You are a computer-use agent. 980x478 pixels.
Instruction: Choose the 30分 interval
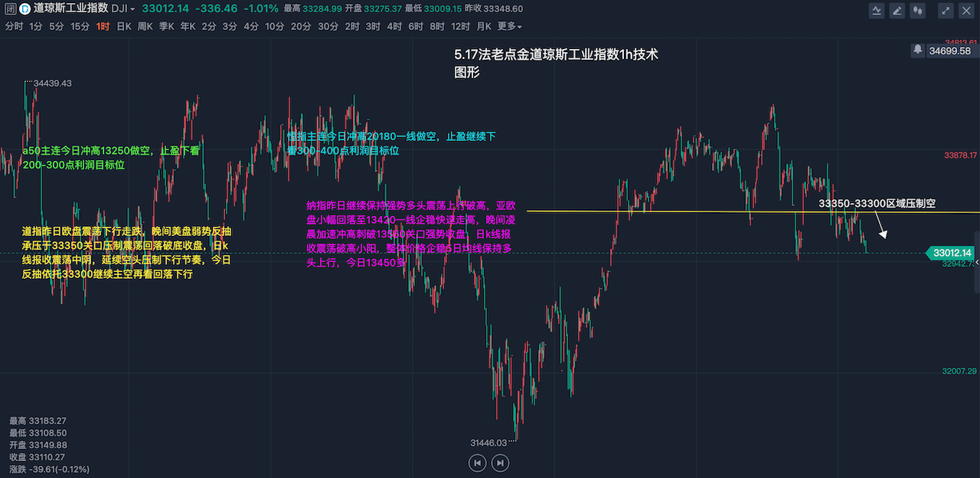point(328,27)
